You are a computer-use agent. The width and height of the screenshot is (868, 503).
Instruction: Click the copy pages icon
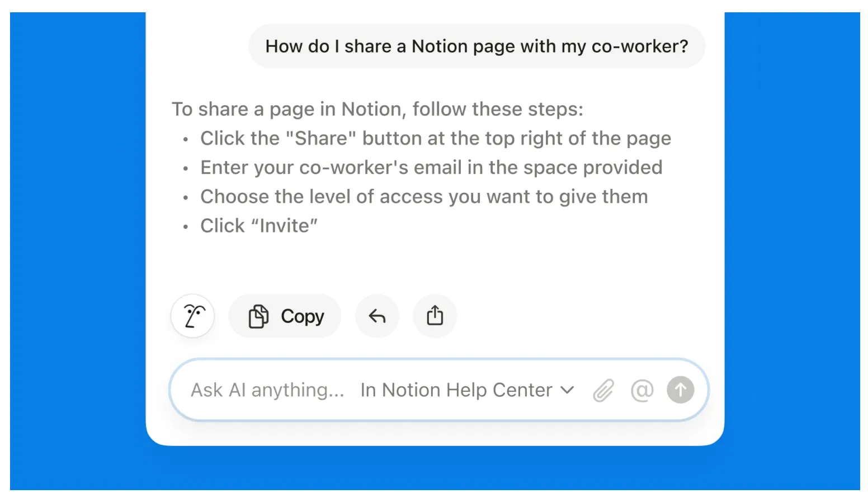[258, 316]
